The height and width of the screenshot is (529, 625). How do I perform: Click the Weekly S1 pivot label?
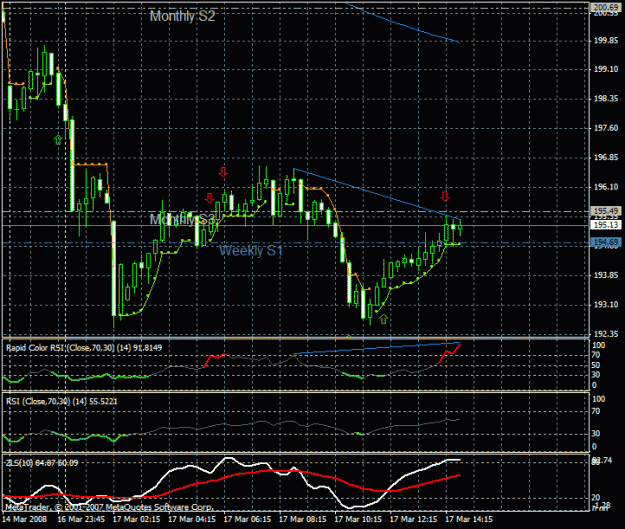(251, 251)
